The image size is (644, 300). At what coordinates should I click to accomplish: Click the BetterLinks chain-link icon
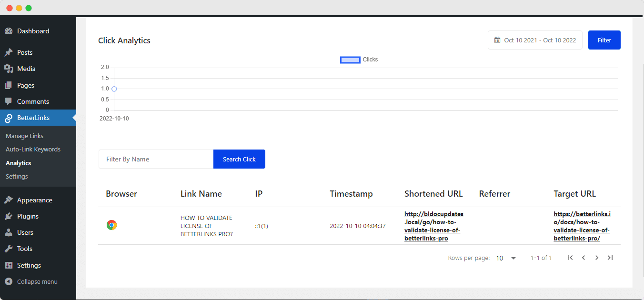tap(9, 118)
